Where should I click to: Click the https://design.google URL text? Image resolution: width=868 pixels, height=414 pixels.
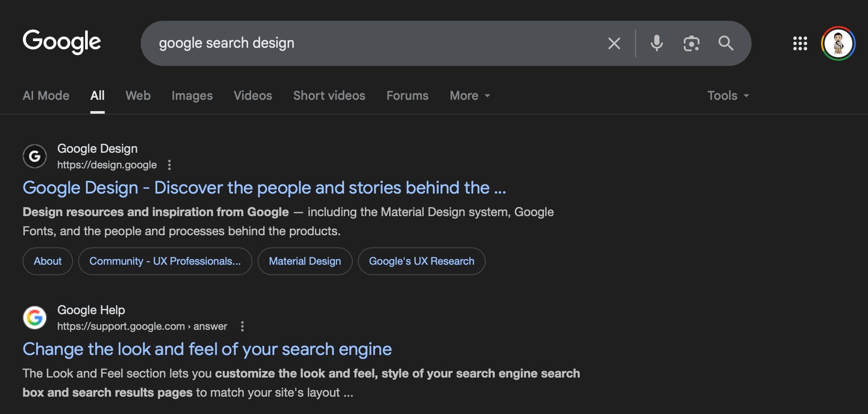(x=107, y=165)
